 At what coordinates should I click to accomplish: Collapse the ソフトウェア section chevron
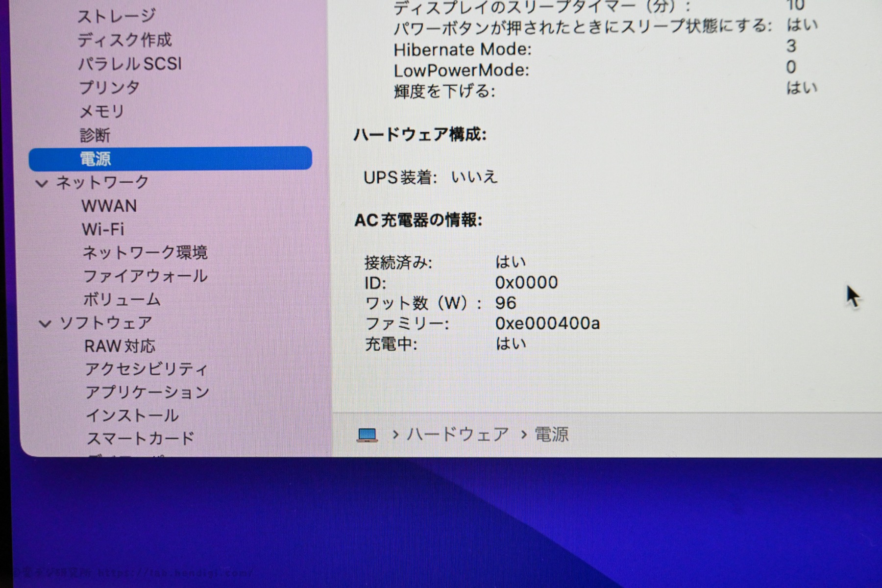tap(45, 324)
